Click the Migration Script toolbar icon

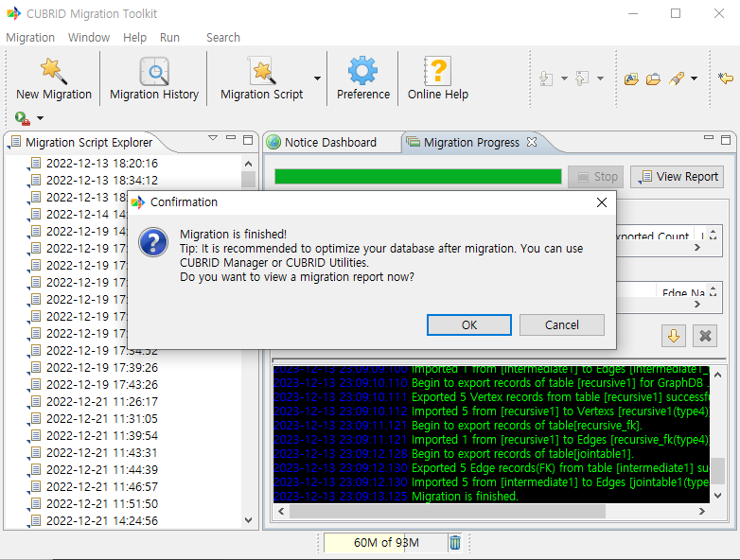(261, 78)
